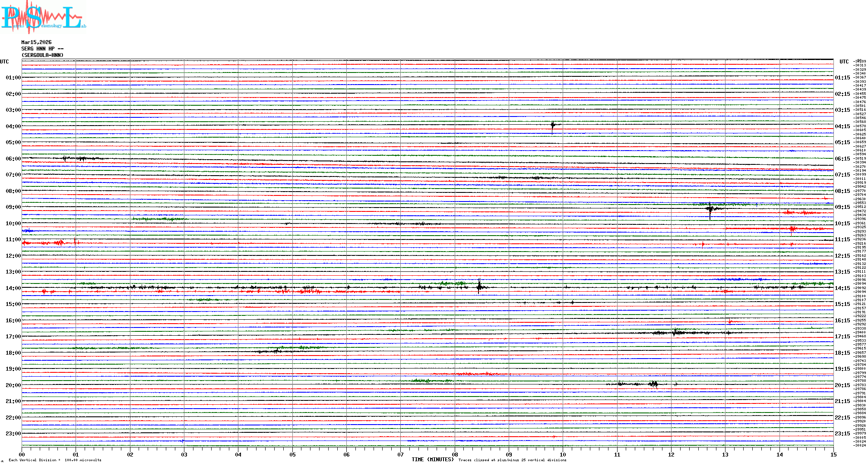Click the Mar15,2026 date label
This screenshot has width=868, height=466.
[36, 42]
